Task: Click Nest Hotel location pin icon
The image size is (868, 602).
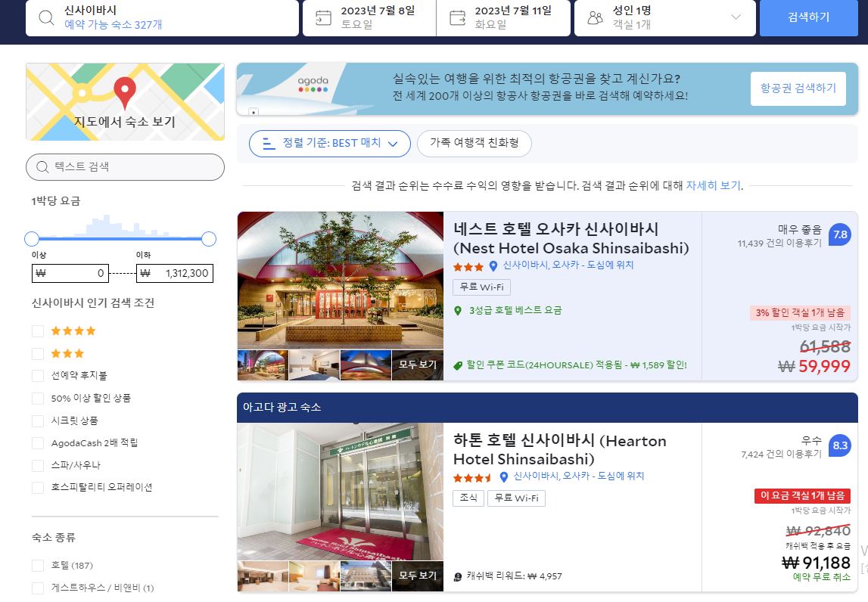Action: [x=493, y=266]
